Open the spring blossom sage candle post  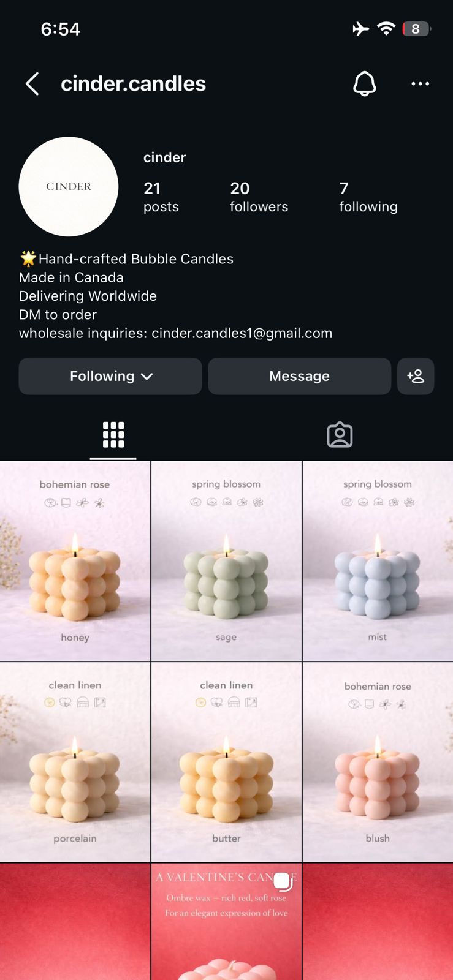(226, 561)
